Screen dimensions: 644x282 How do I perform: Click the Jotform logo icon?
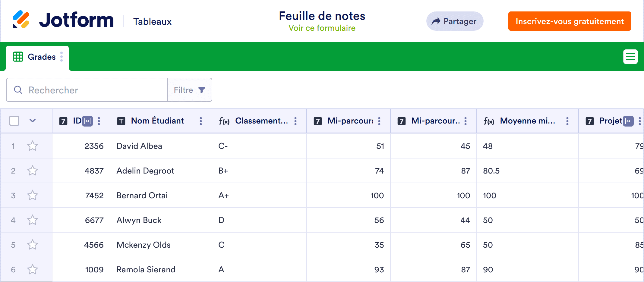coord(21,20)
